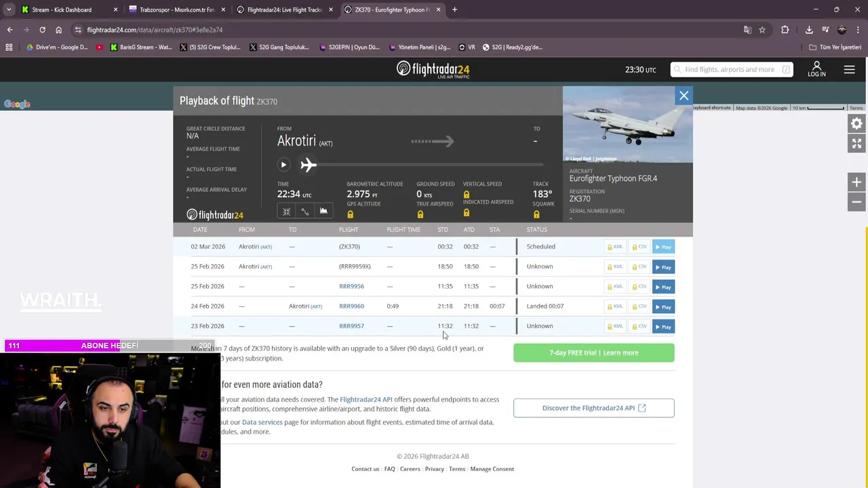Play the RRR9956 flight
The height and width of the screenshot is (488, 868).
[663, 287]
